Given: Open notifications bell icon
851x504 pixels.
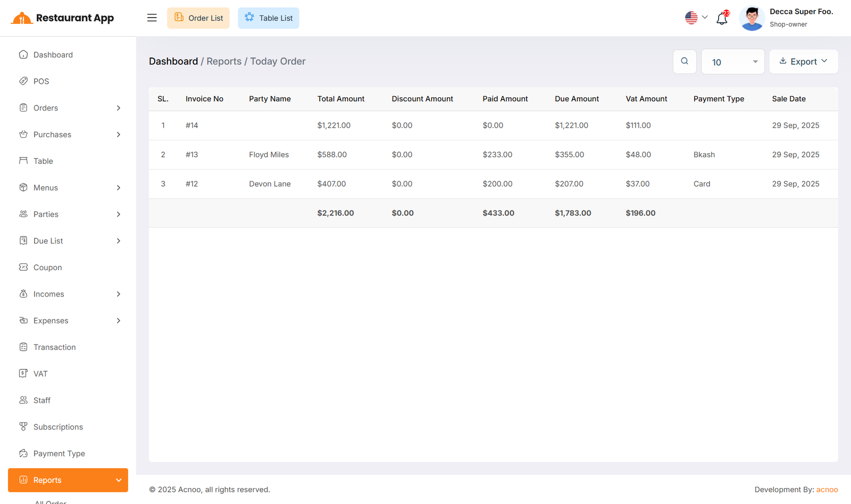Looking at the screenshot, I should click(x=722, y=18).
